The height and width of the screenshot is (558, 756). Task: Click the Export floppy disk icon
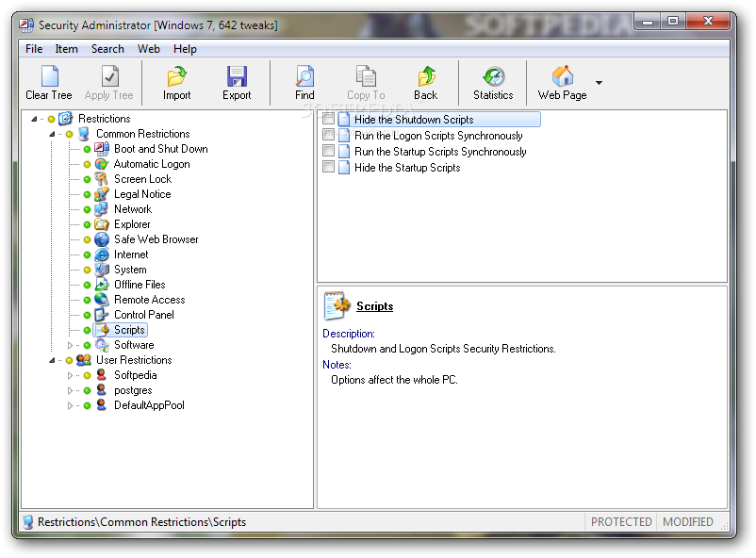237,76
